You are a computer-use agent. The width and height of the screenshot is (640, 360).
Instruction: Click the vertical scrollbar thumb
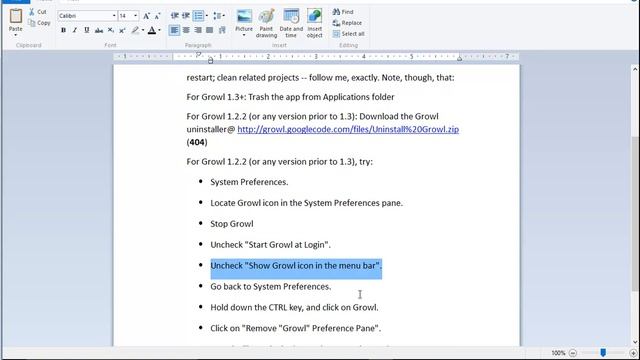[x=635, y=214]
